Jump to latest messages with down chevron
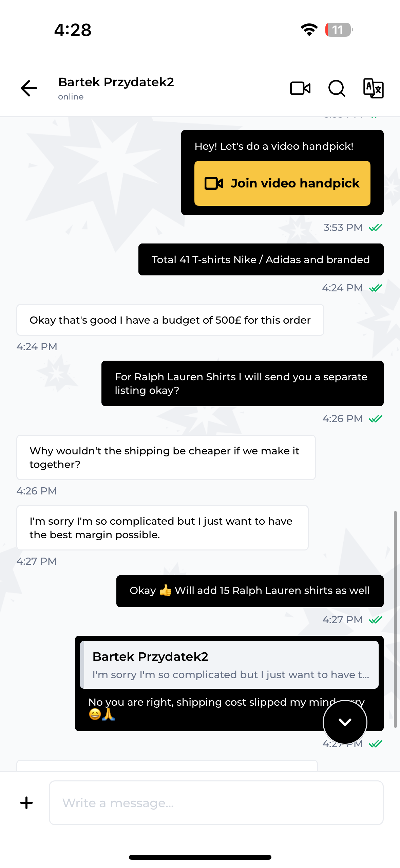400x868 pixels. (x=345, y=722)
